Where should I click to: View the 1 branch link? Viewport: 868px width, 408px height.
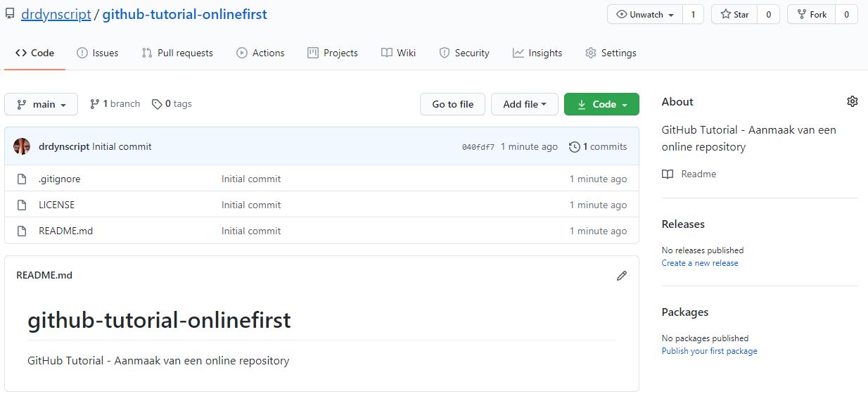(115, 103)
